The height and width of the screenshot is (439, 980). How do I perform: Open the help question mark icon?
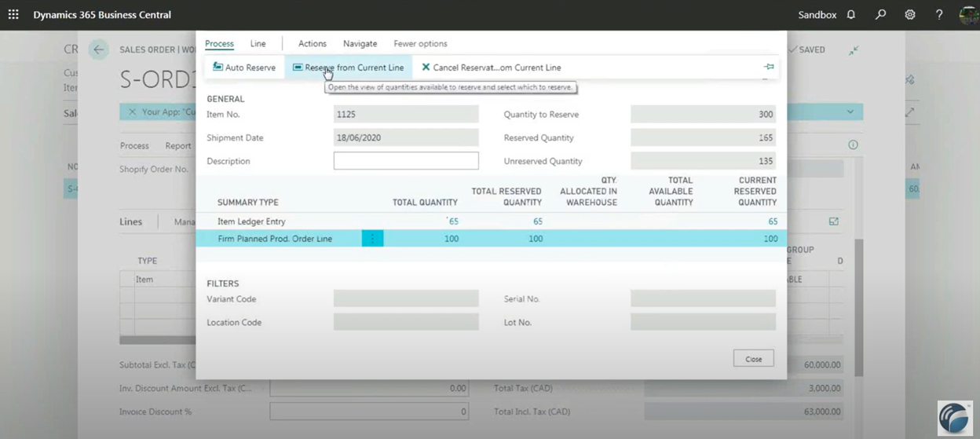pos(939,15)
